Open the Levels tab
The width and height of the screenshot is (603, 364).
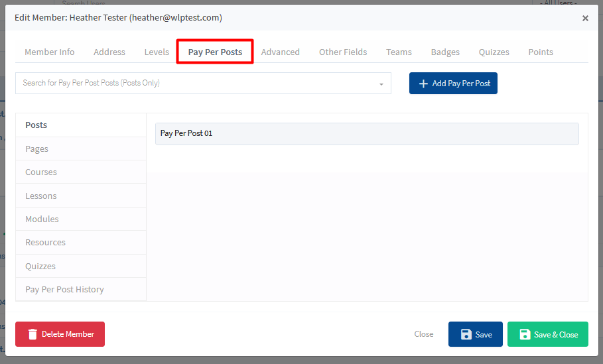coord(157,52)
